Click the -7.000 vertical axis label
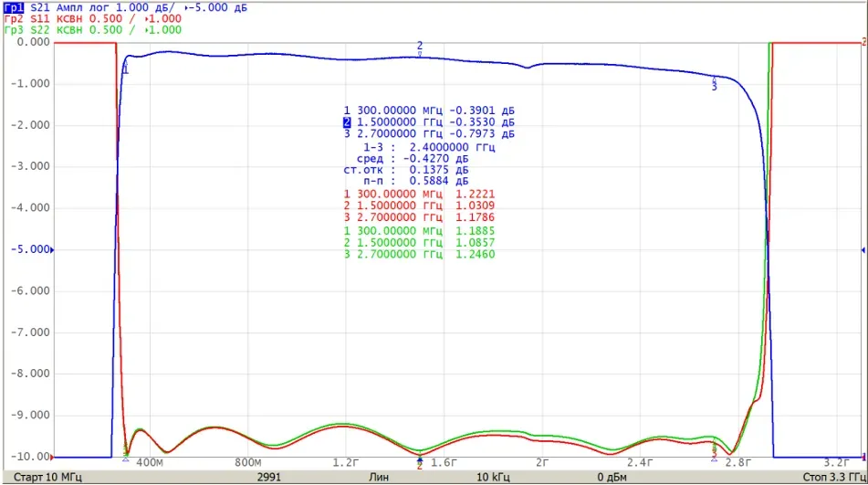Image resolution: width=868 pixels, height=485 pixels. pyautogui.click(x=30, y=332)
